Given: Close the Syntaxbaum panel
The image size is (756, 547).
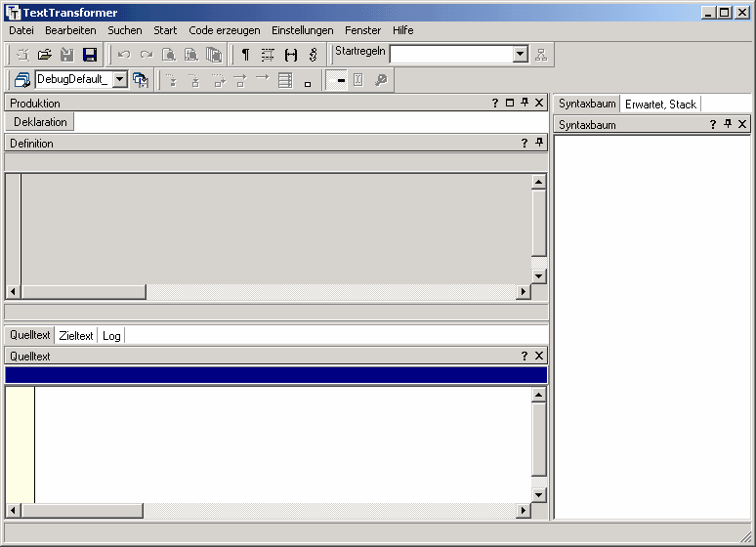Looking at the screenshot, I should click(x=742, y=124).
